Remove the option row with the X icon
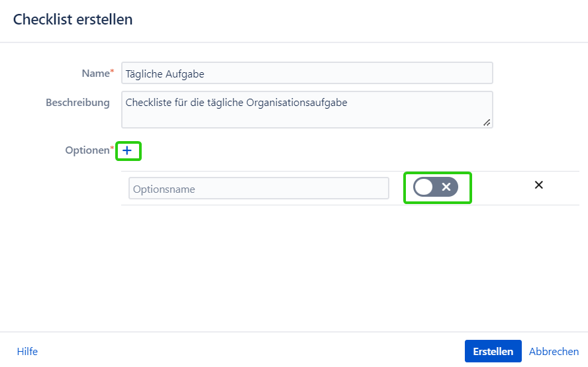 [539, 185]
